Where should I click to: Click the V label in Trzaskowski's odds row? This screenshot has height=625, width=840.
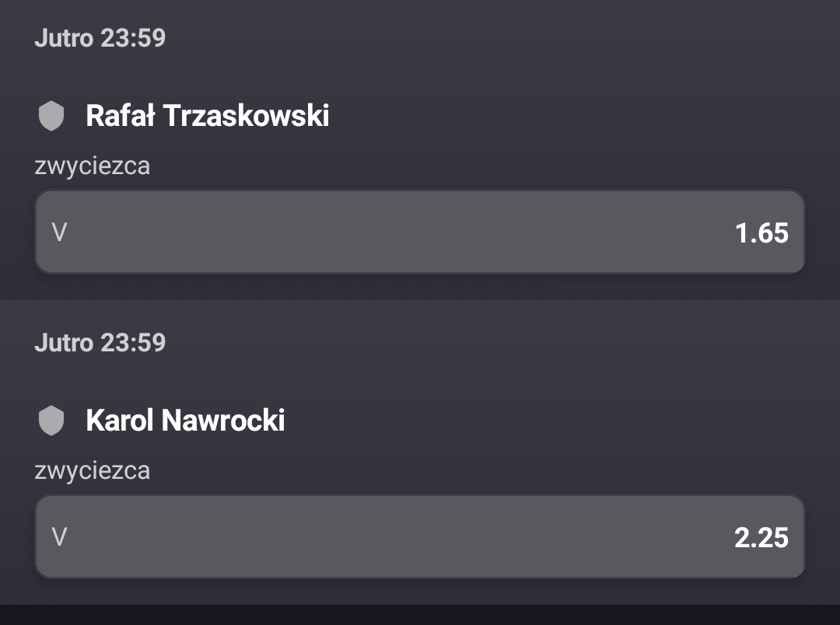(60, 232)
